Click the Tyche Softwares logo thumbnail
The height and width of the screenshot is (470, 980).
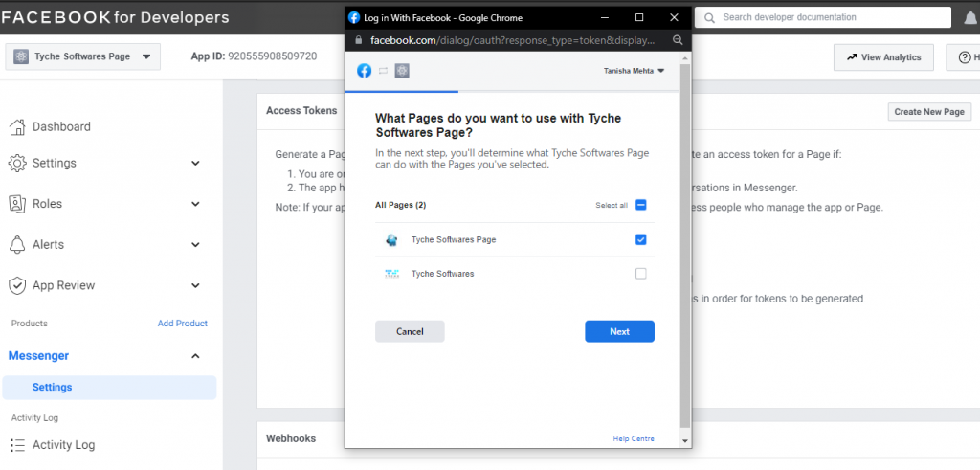[x=391, y=274]
